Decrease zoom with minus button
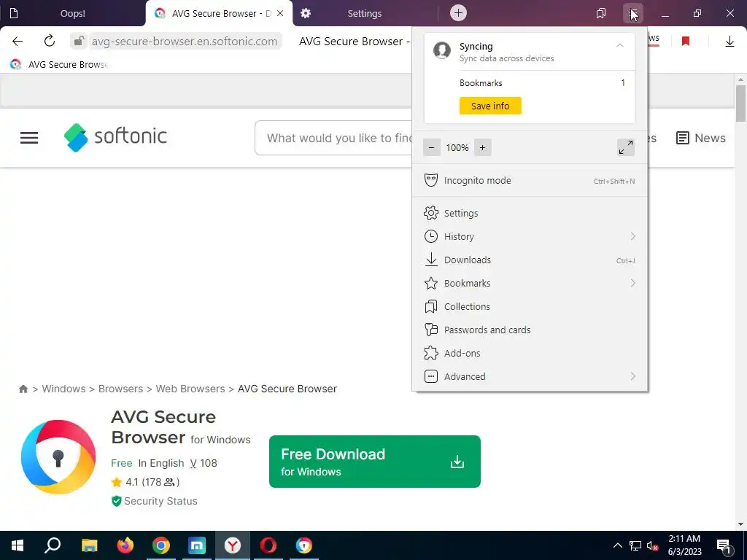This screenshot has height=560, width=747. coord(432,147)
